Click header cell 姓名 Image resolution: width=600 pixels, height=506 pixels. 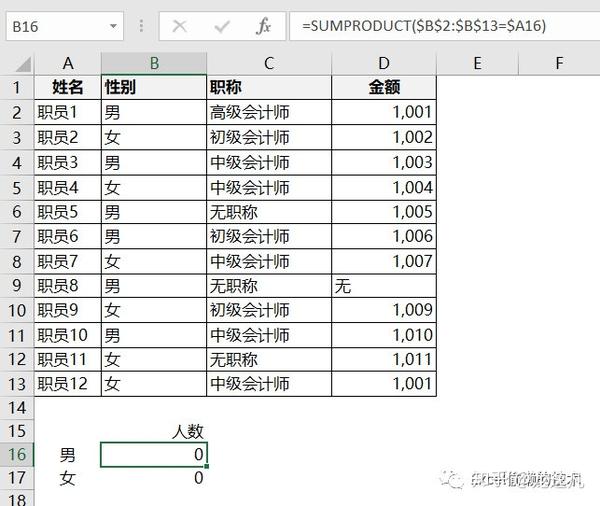coord(68,87)
